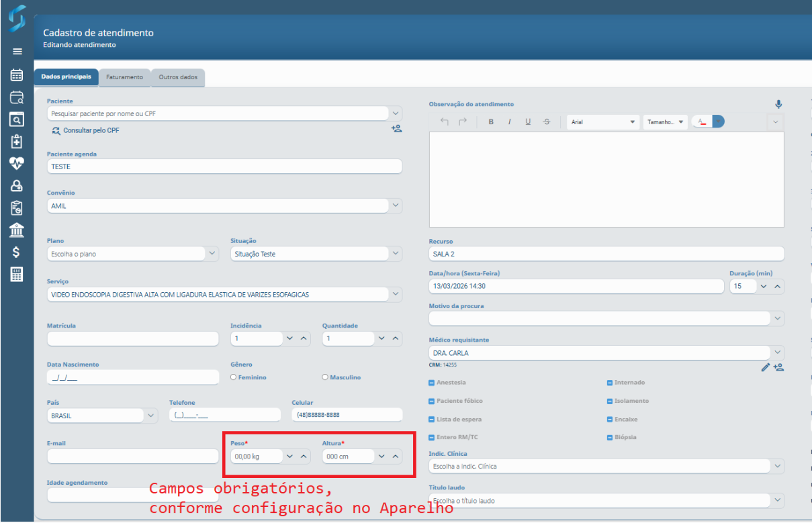Viewport: 812px width, 523px height.
Task: Decrease the Peso value
Action: [x=289, y=456]
